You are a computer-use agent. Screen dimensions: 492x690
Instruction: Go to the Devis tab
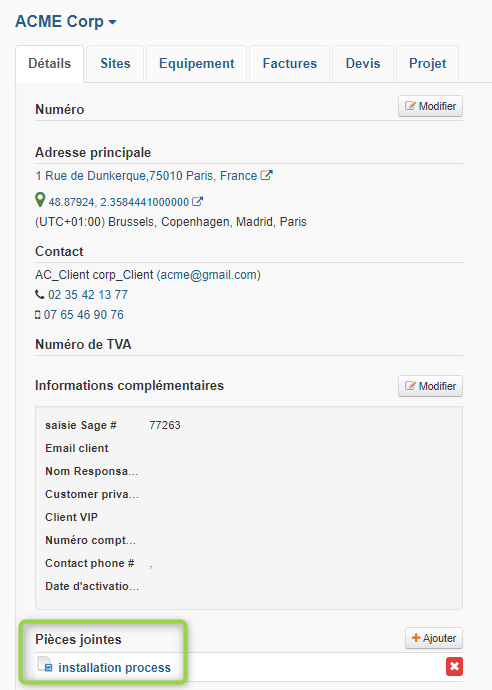[x=363, y=64]
